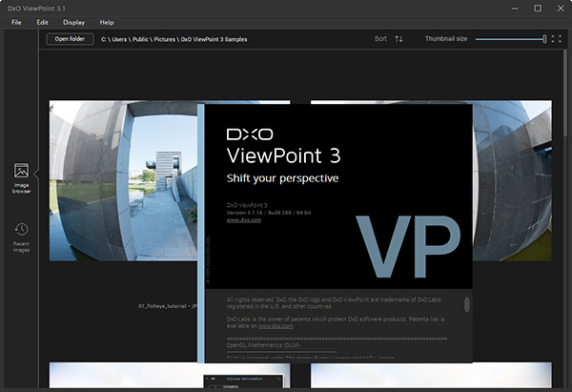This screenshot has width=572, height=392.
Task: Minimize the DxO ViewPoint window
Action: 515,8
